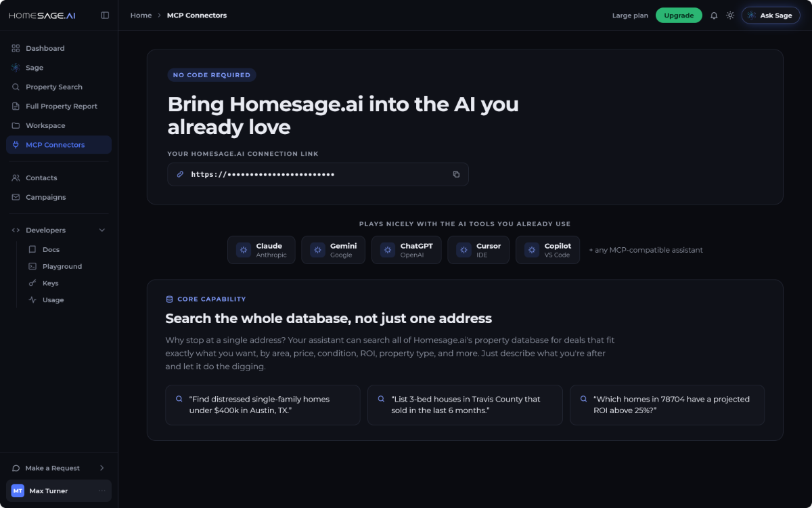The image size is (812, 508).
Task: Go to Property Search page
Action: click(59, 87)
